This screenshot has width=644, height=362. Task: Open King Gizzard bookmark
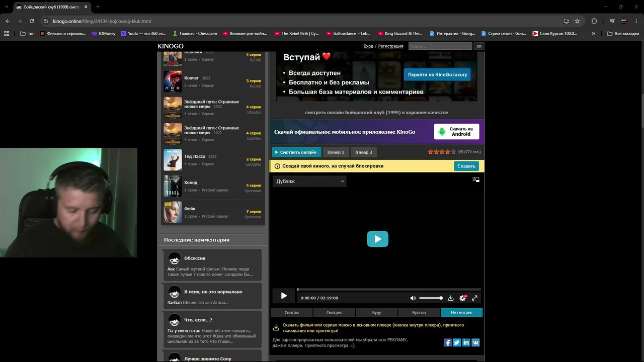click(400, 34)
